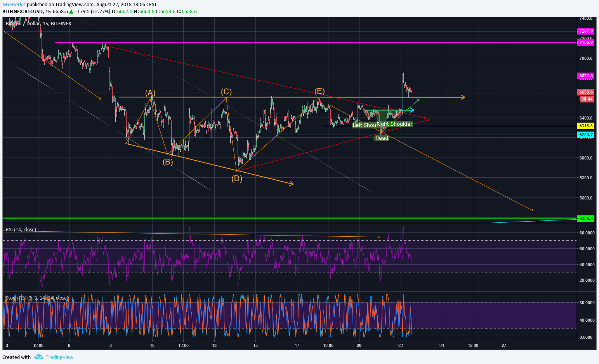Select the magenta 7267.9 price label
This screenshot has height=364, width=599.
[586, 31]
